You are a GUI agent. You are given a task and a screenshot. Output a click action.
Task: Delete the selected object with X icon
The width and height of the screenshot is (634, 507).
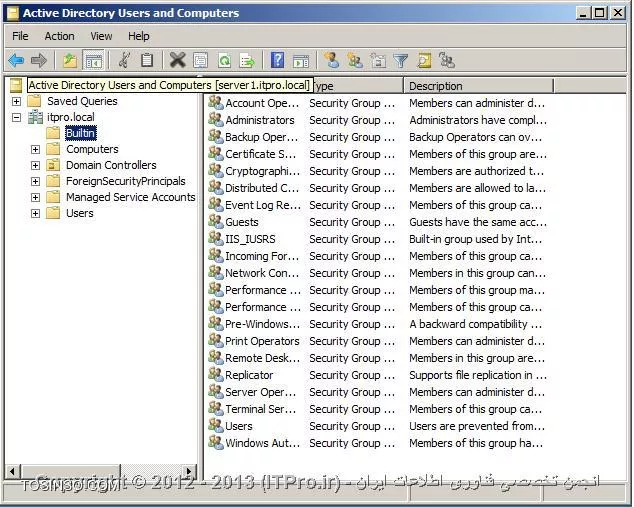178,61
